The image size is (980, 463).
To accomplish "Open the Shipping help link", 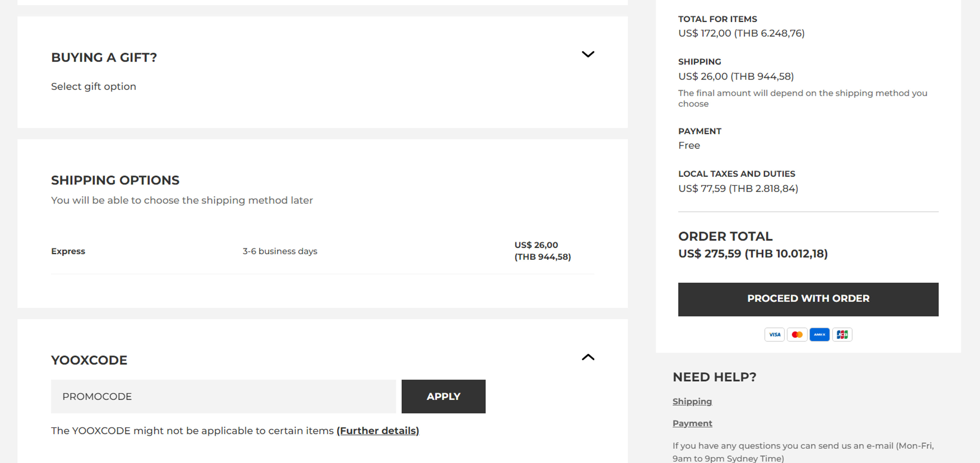I will coord(692,401).
